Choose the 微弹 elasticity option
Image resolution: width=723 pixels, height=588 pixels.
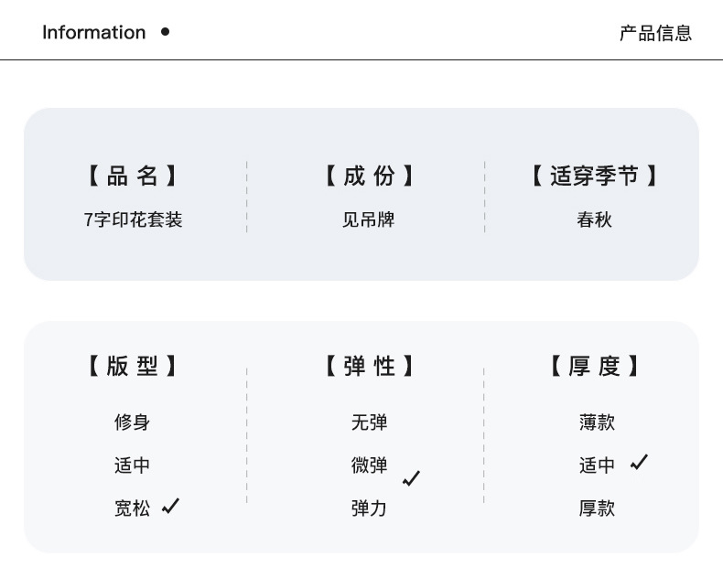point(369,465)
